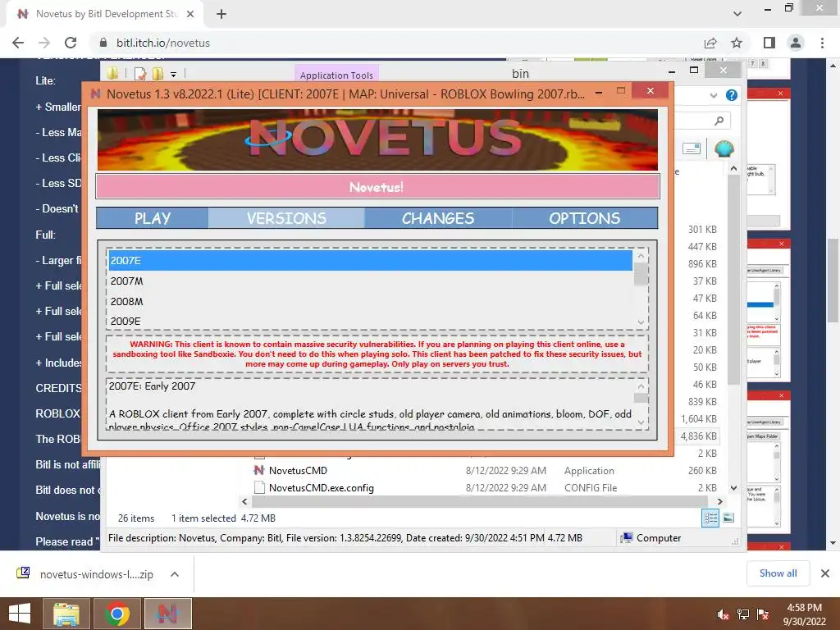Click New folder icon in Explorer toolbar
This screenshot has width=840, height=630.
(157, 74)
